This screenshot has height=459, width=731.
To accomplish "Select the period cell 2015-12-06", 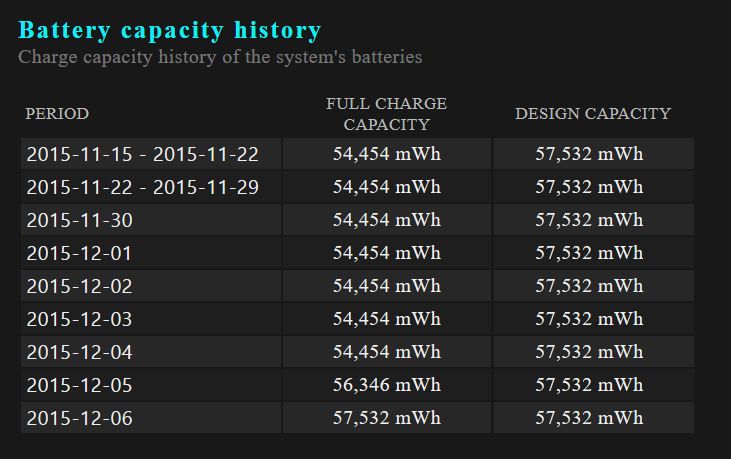I will [x=151, y=418].
